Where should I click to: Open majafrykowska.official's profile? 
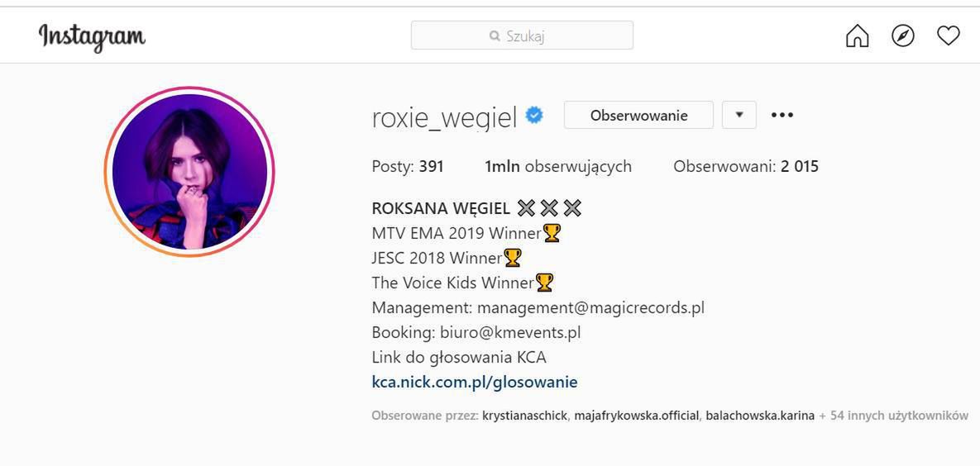coord(637,416)
